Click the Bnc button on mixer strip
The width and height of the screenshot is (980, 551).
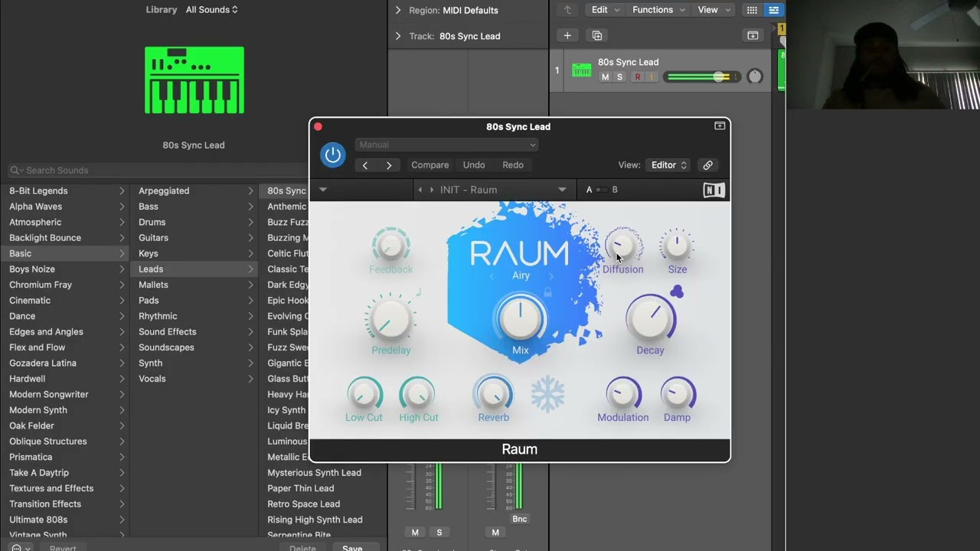[520, 519]
